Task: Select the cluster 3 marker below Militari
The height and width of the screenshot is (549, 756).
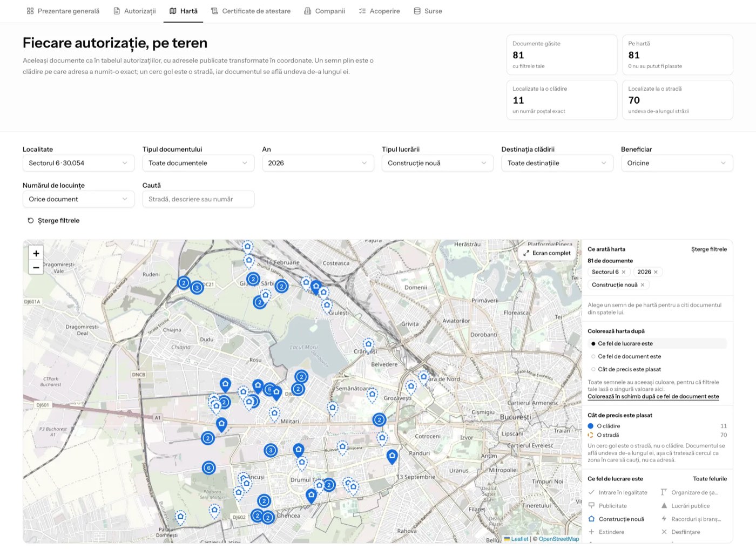Action: click(x=271, y=450)
